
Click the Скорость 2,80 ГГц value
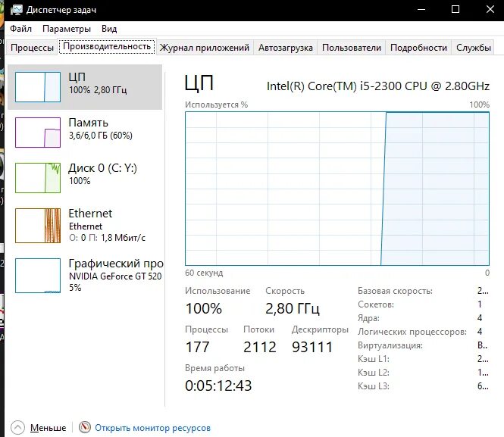pos(293,308)
